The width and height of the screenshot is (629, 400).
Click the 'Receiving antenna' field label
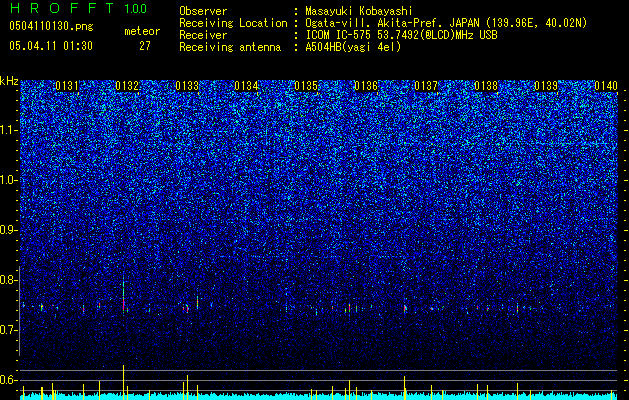230,47
